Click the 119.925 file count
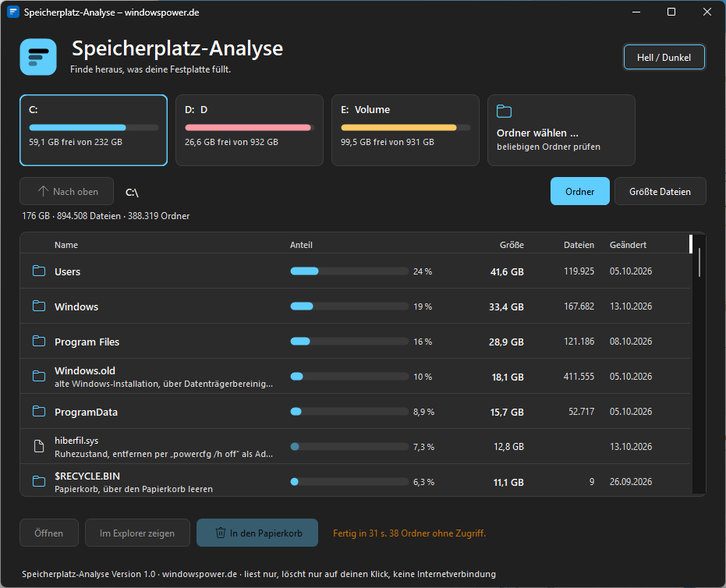The width and height of the screenshot is (726, 588). tap(579, 271)
